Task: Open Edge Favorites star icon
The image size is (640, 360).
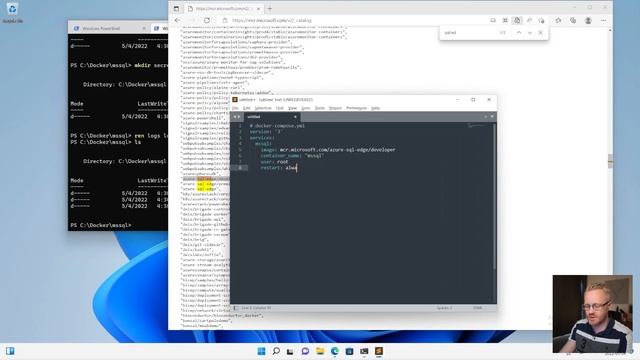Action: click(558, 20)
